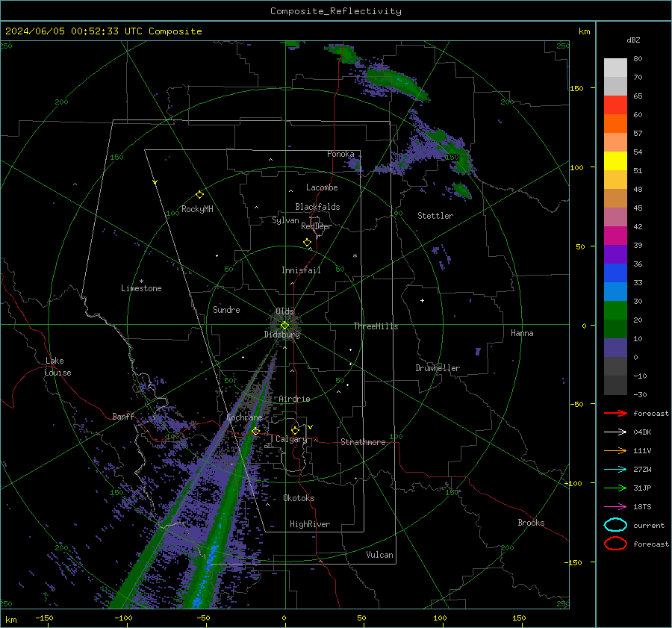Pick the slate-purple 10 dBZ swatch
Image resolution: width=672 pixels, height=628 pixels.
click(615, 348)
